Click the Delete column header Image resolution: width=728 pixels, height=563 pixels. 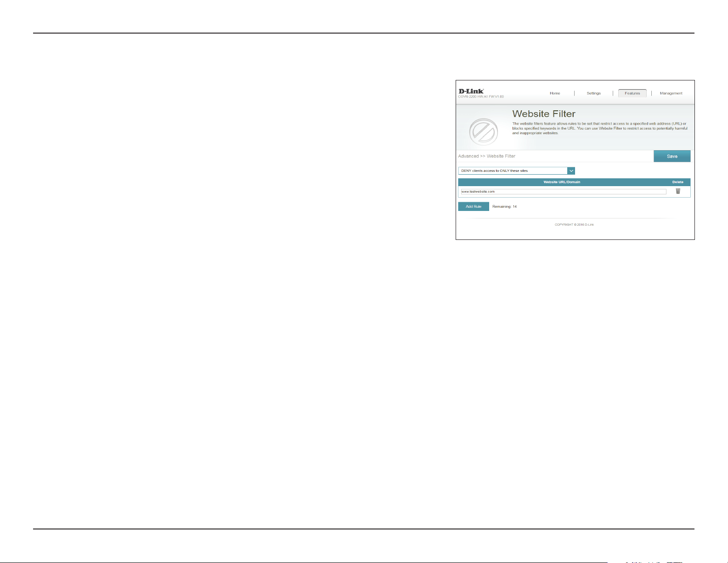coord(678,182)
